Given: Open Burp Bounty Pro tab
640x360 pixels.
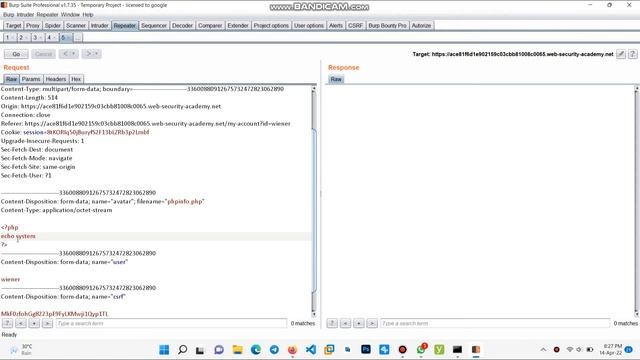Looking at the screenshot, I should pos(387,25).
